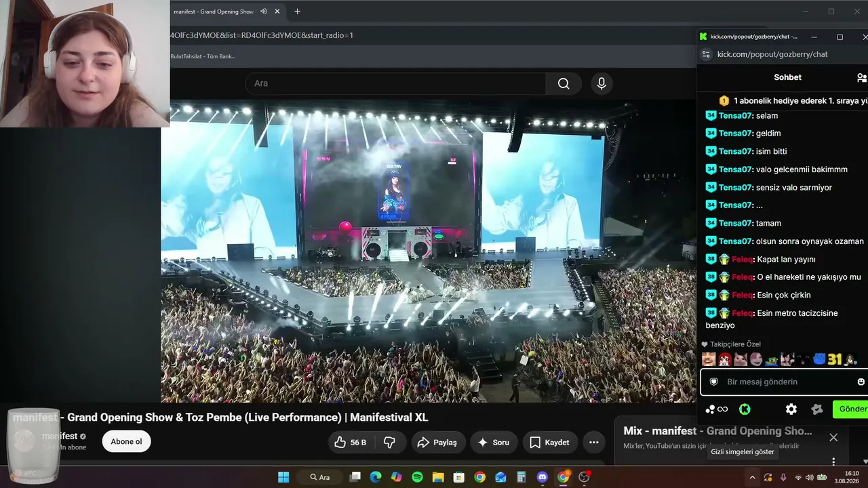Open the Microsoft Store from taskbar

pyautogui.click(x=459, y=477)
